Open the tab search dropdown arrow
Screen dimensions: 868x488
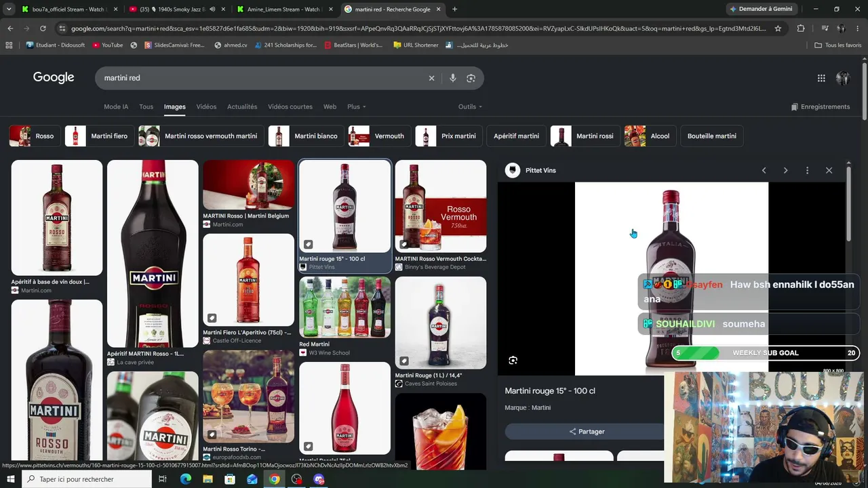(x=9, y=9)
